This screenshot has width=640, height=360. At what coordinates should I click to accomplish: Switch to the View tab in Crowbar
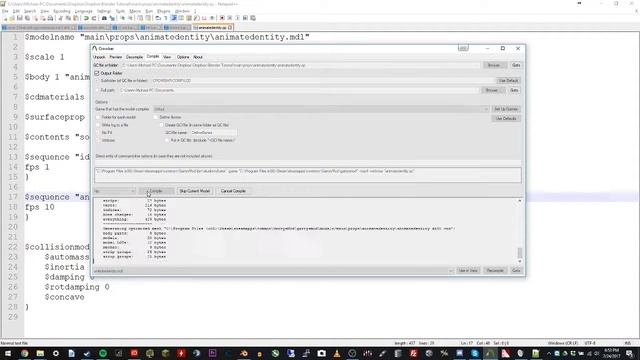(167, 57)
